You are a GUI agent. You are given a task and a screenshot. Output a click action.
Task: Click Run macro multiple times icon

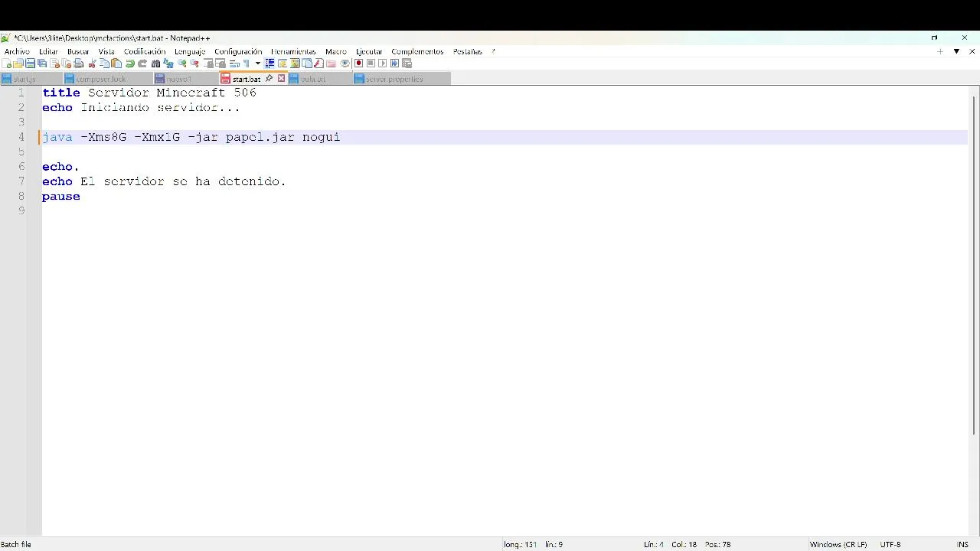click(394, 64)
